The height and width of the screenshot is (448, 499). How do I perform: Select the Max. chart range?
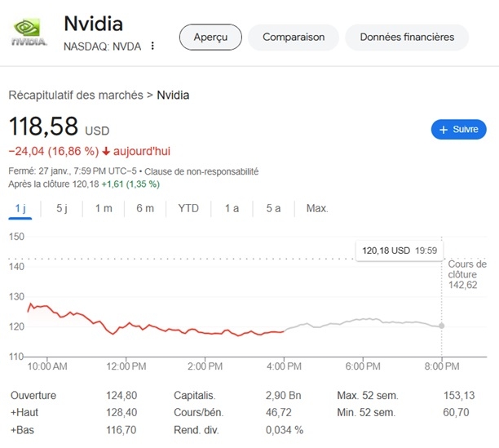click(316, 208)
